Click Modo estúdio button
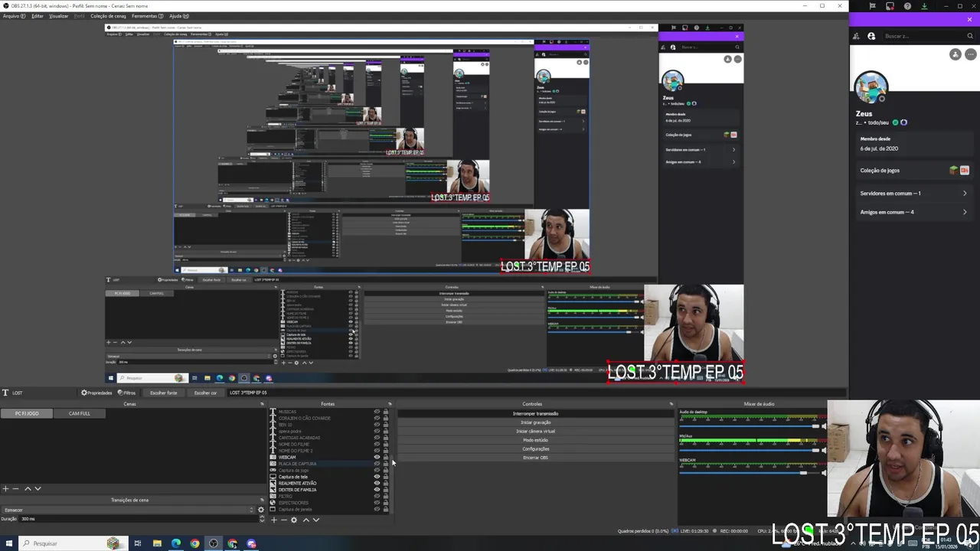980x551 pixels. point(535,440)
